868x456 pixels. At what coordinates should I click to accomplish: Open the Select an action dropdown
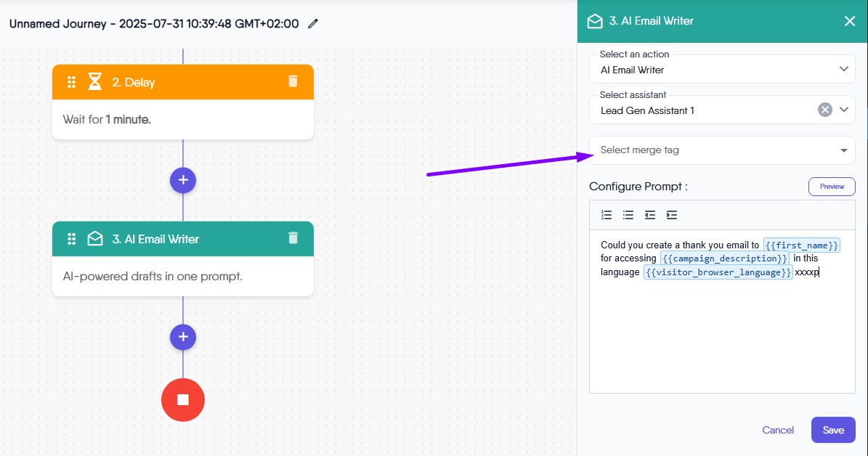click(x=843, y=69)
